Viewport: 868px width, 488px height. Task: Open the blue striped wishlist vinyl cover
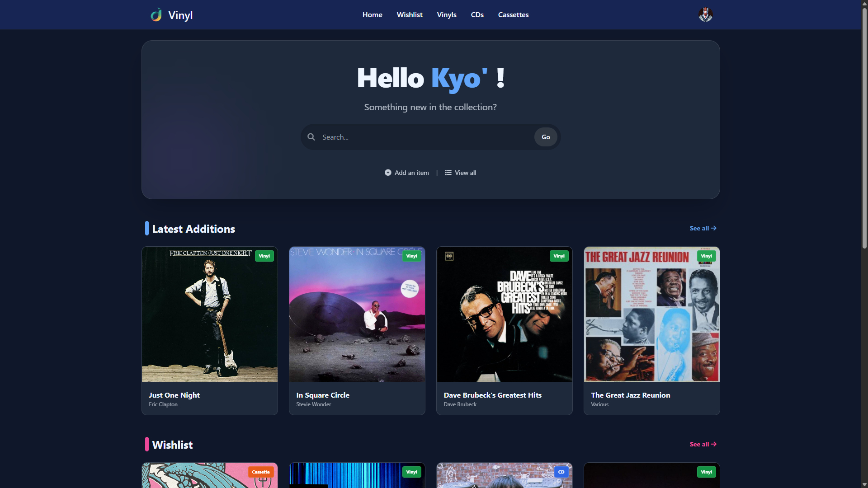357,475
